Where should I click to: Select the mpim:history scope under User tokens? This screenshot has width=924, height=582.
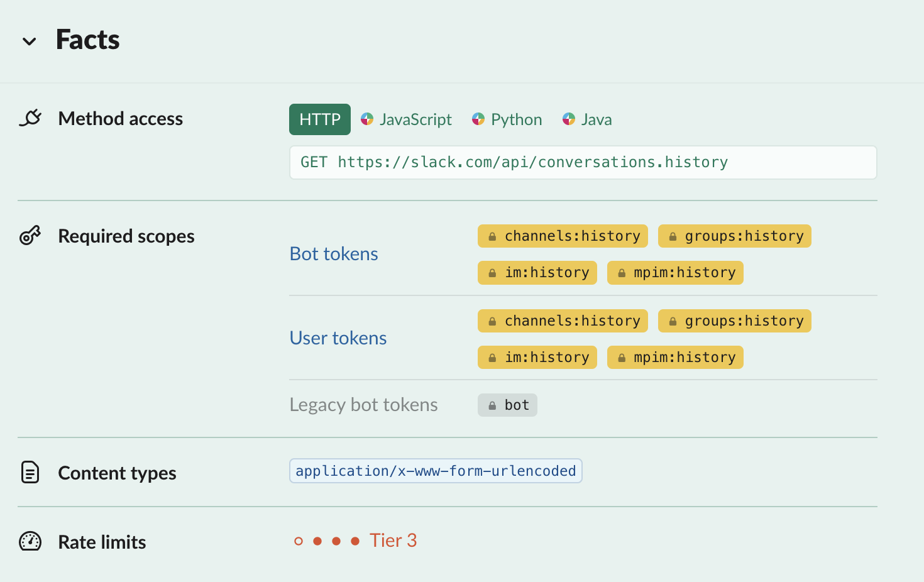tap(675, 357)
